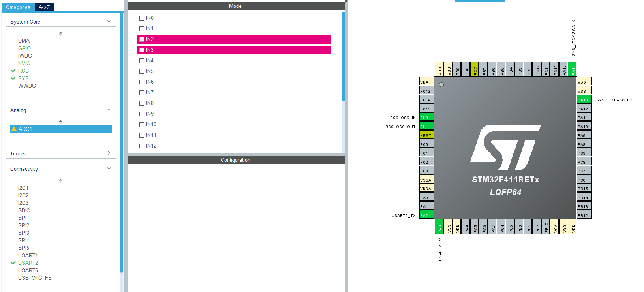This screenshot has height=292, width=644.
Task: Open I2C1 peripheral
Action: [x=23, y=188]
